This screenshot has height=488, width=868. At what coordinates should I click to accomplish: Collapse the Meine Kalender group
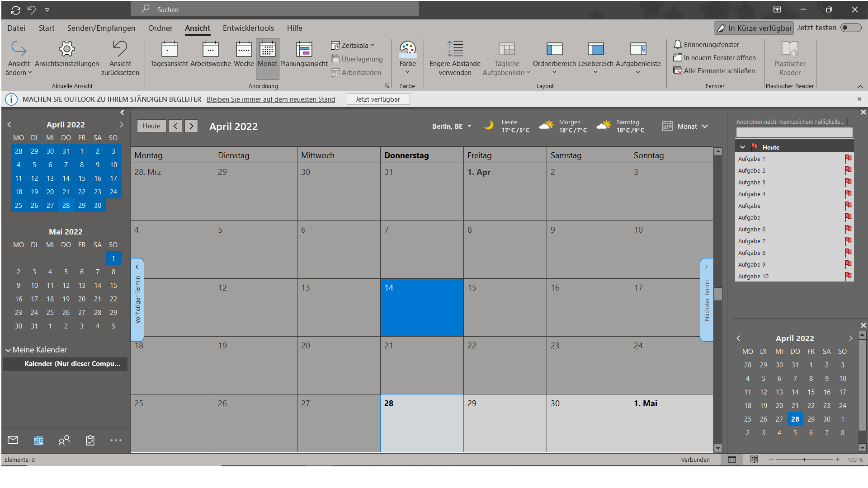[8, 350]
